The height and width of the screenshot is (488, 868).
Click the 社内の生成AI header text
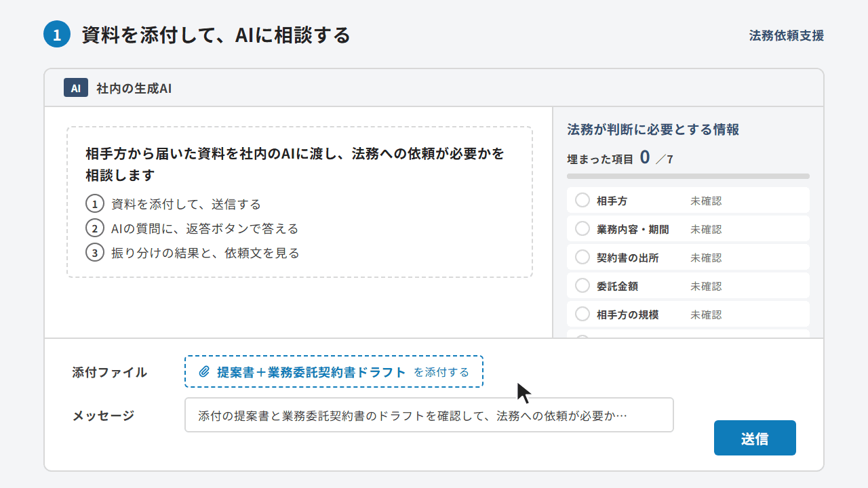[x=134, y=88]
